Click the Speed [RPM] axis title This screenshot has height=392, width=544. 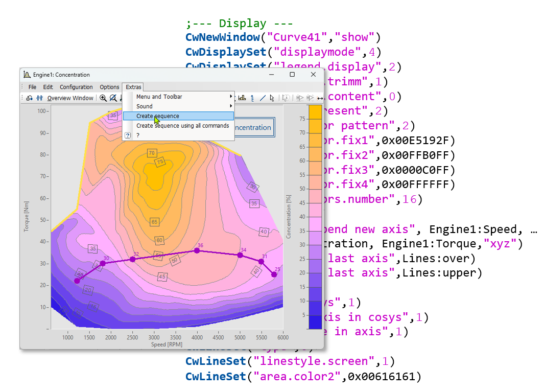point(167,344)
